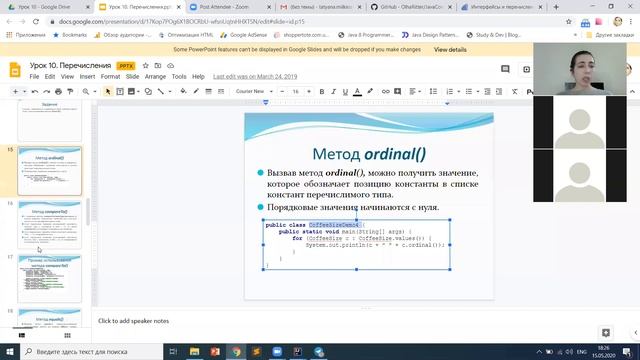Click the cloud document status icon

[171, 65]
